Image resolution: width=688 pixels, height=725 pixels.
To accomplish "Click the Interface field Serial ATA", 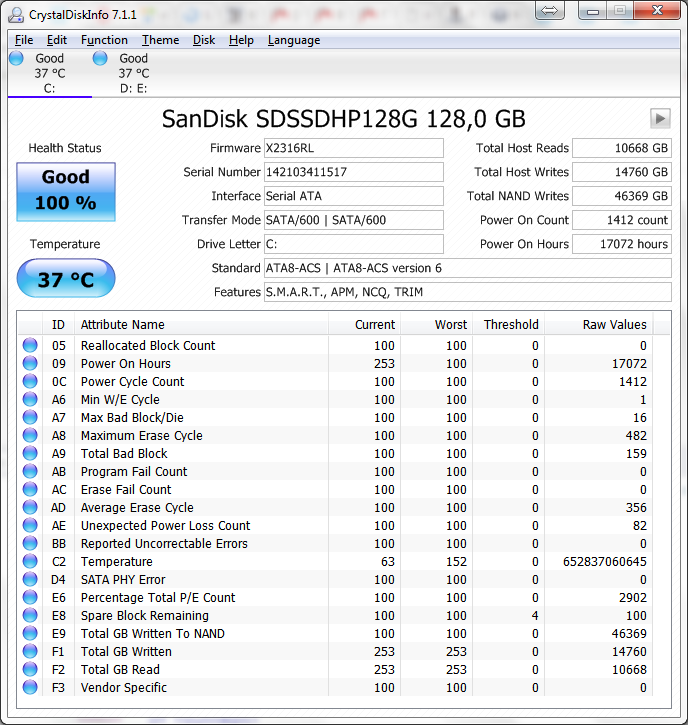I will tap(354, 196).
